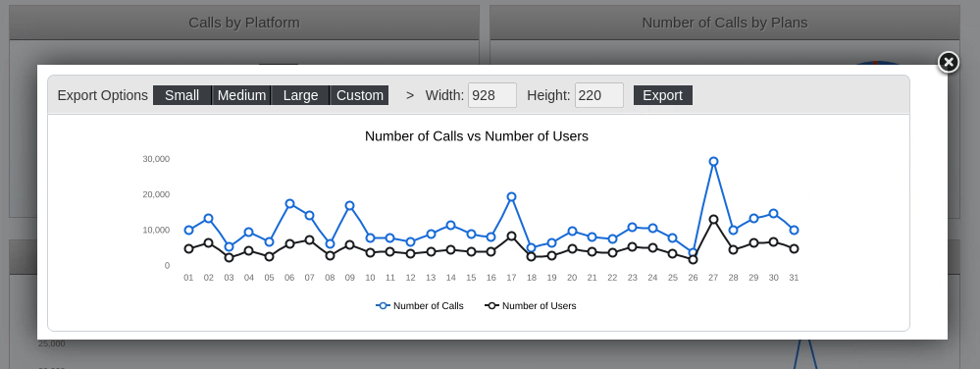Image resolution: width=980 pixels, height=369 pixels.
Task: Select the Custom export size option
Action: (x=359, y=95)
